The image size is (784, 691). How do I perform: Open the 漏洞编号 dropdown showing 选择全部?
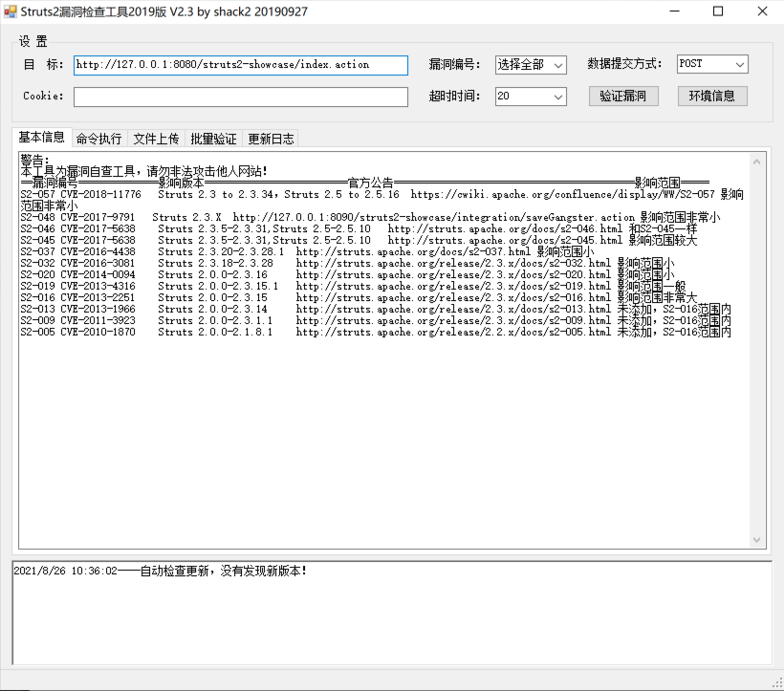[x=531, y=65]
